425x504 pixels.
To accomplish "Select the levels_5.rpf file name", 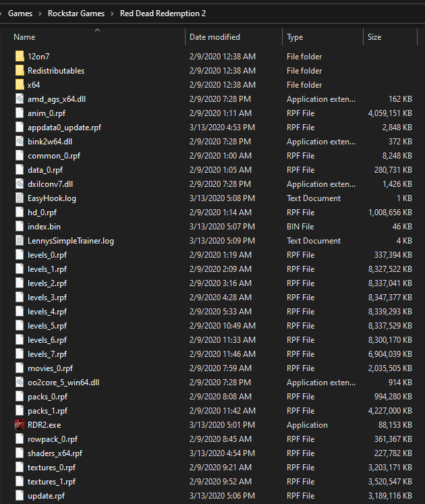I will (47, 325).
